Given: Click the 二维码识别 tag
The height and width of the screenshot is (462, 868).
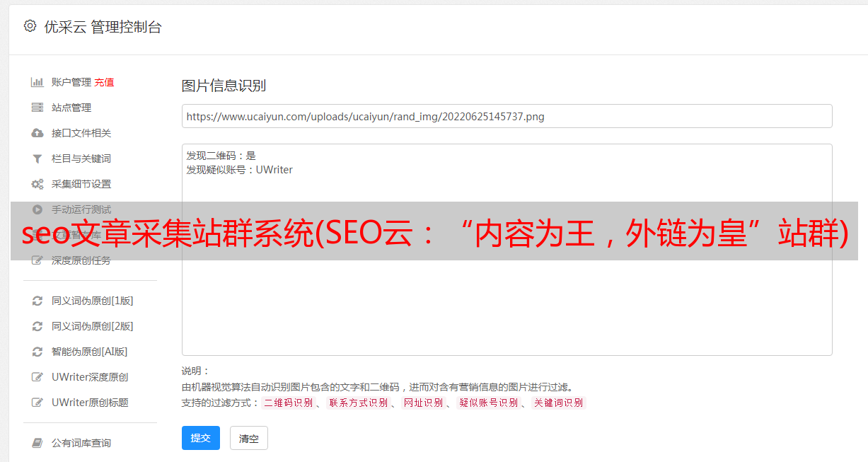Looking at the screenshot, I should pyautogui.click(x=289, y=403).
